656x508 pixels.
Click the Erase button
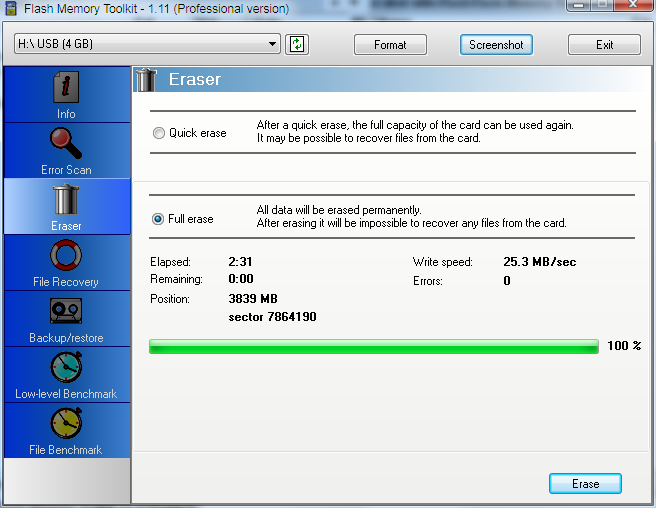585,484
